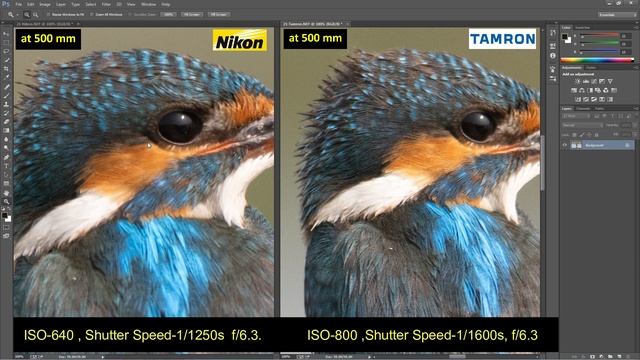Open the layer Opacity slider arrow
This screenshot has width=640, height=360.
point(636,125)
